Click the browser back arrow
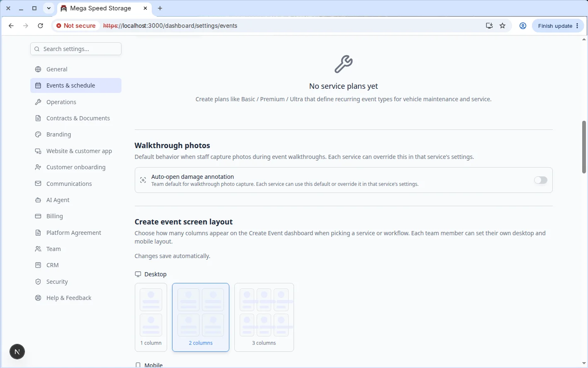 (x=11, y=26)
